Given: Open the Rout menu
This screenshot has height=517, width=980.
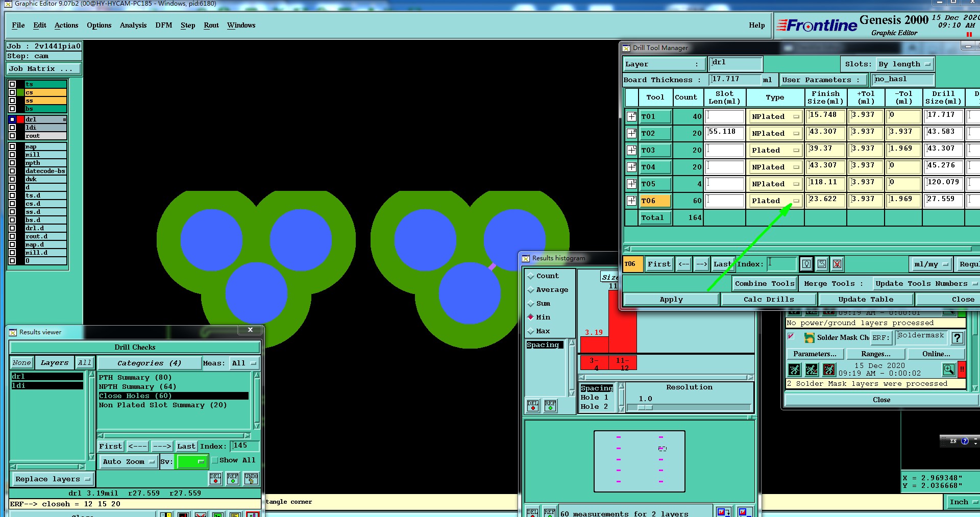Looking at the screenshot, I should pos(211,25).
